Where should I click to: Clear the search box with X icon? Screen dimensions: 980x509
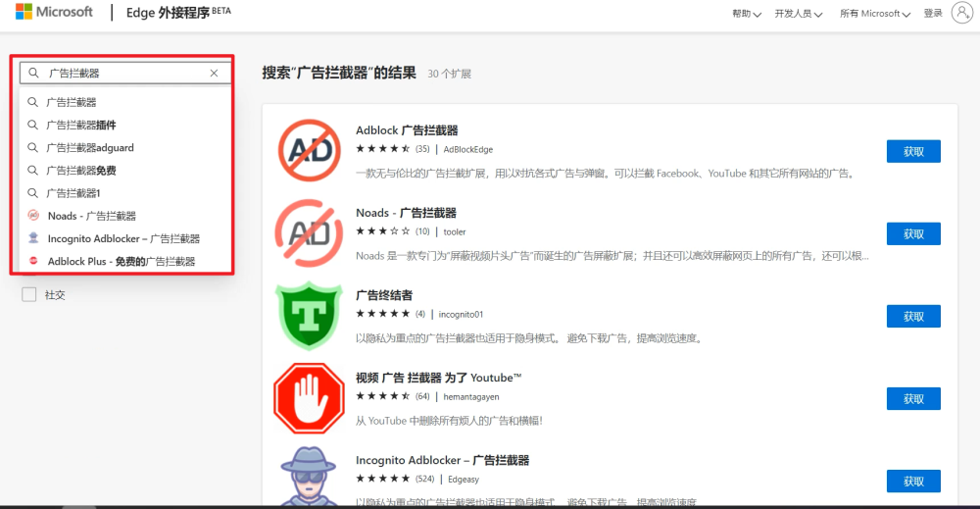(x=214, y=74)
